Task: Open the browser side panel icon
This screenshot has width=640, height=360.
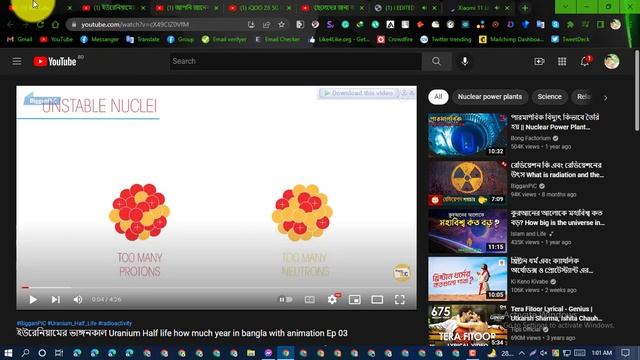Action: pos(600,24)
